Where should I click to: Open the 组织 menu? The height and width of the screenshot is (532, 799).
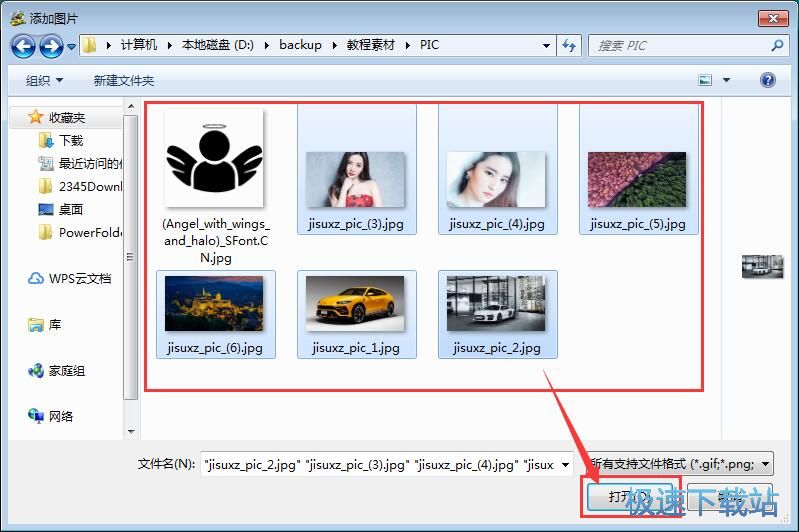[44, 80]
